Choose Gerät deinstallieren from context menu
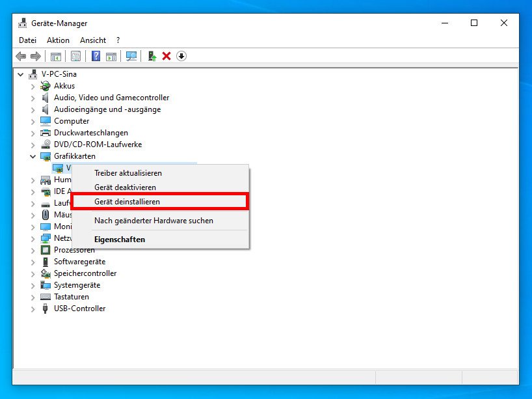This screenshot has height=399, width=532. coord(127,202)
